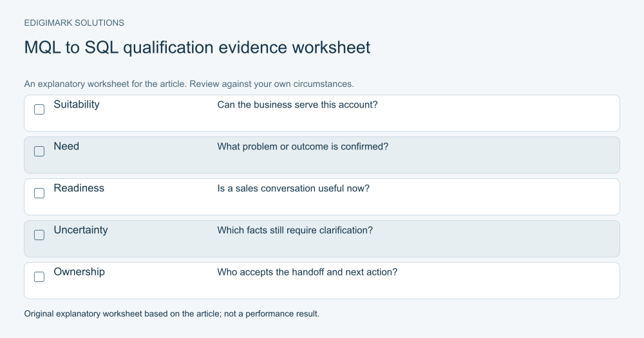Image resolution: width=644 pixels, height=338 pixels.
Task: Check the Suitability checkbox
Action: (39, 109)
